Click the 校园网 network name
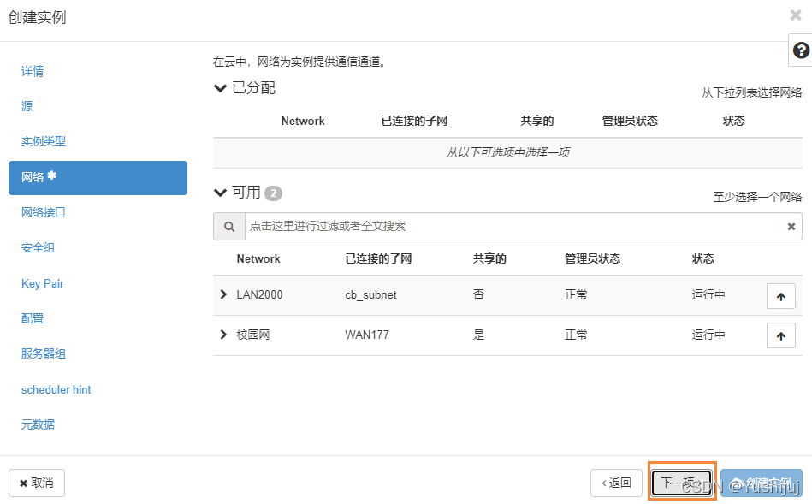This screenshot has width=812, height=504. click(x=253, y=335)
